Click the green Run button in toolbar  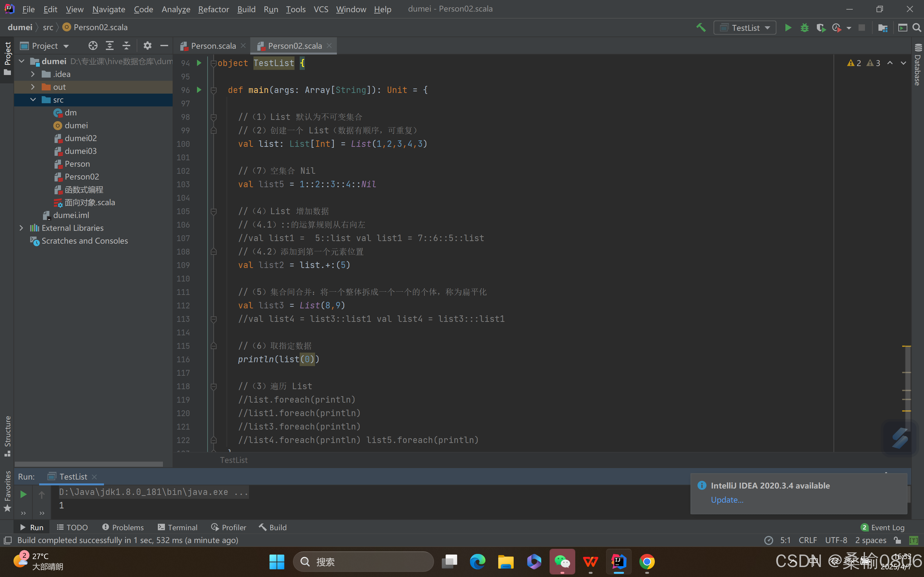788,28
